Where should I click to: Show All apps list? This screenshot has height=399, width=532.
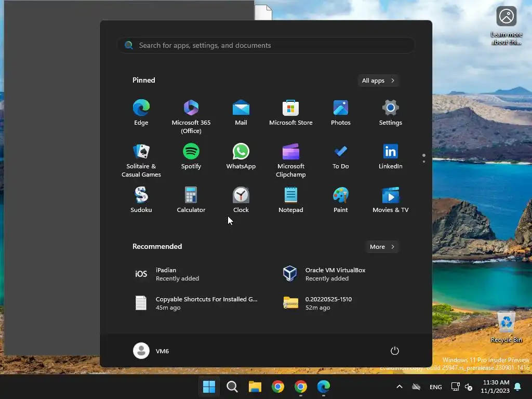378,81
